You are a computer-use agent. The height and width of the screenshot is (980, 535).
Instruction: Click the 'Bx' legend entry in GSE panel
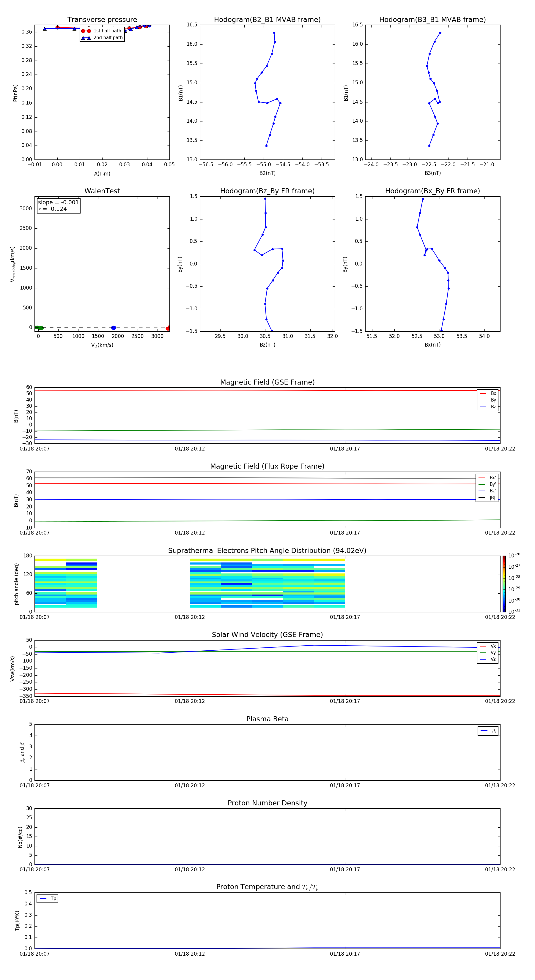coord(488,393)
